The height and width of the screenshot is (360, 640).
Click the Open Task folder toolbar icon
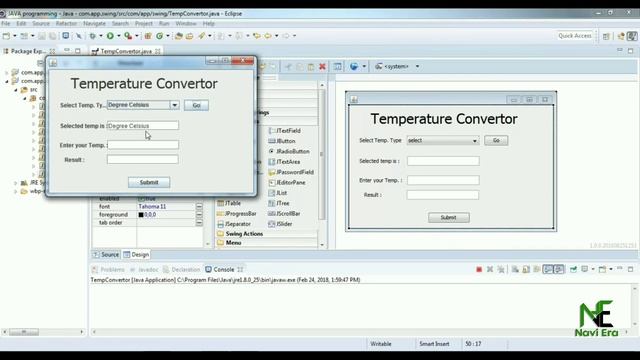point(189,36)
